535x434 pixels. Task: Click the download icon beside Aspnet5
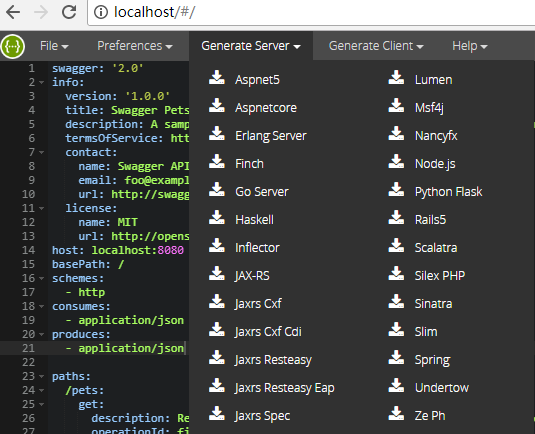click(x=217, y=77)
